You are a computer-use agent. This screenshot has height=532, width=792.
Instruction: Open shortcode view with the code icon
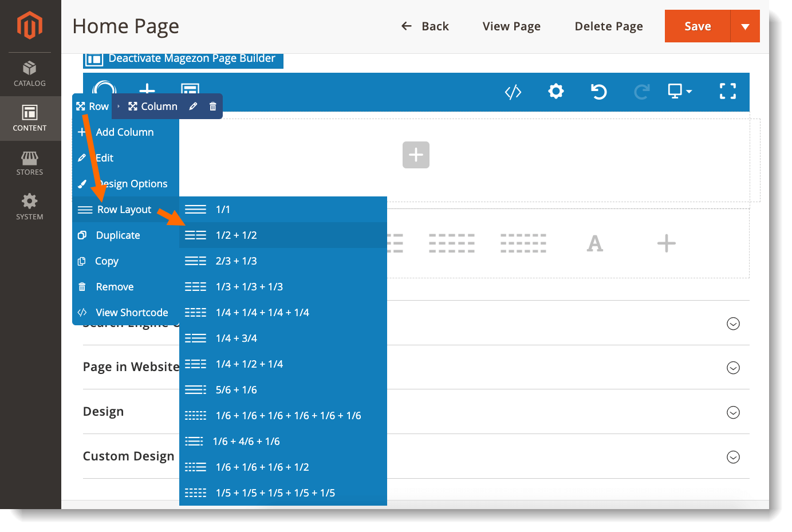pos(513,92)
